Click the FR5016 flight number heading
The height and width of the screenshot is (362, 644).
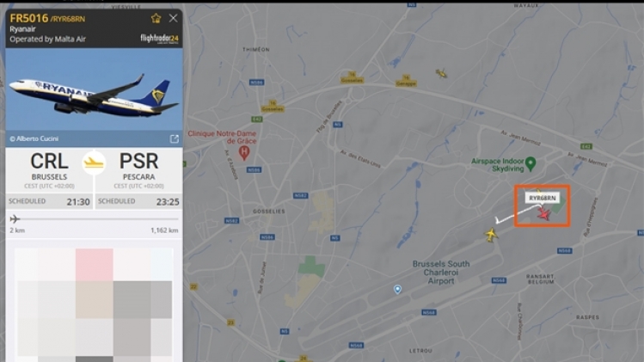[29, 18]
